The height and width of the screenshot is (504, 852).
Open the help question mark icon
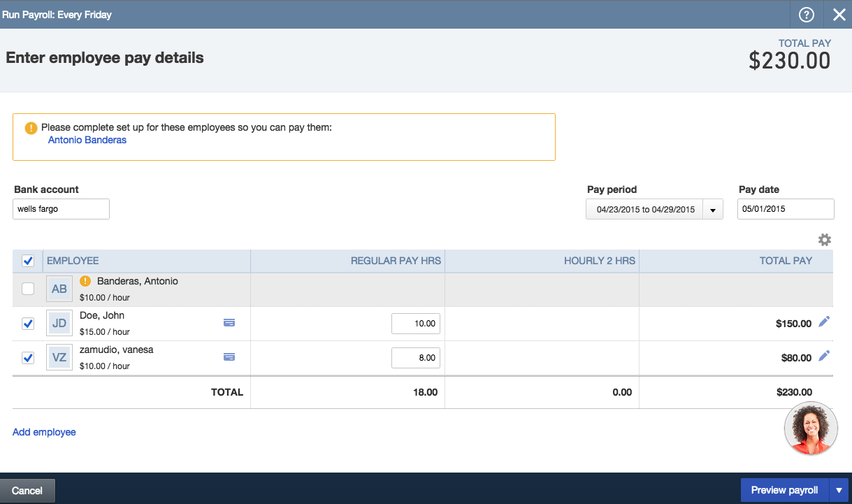click(807, 15)
